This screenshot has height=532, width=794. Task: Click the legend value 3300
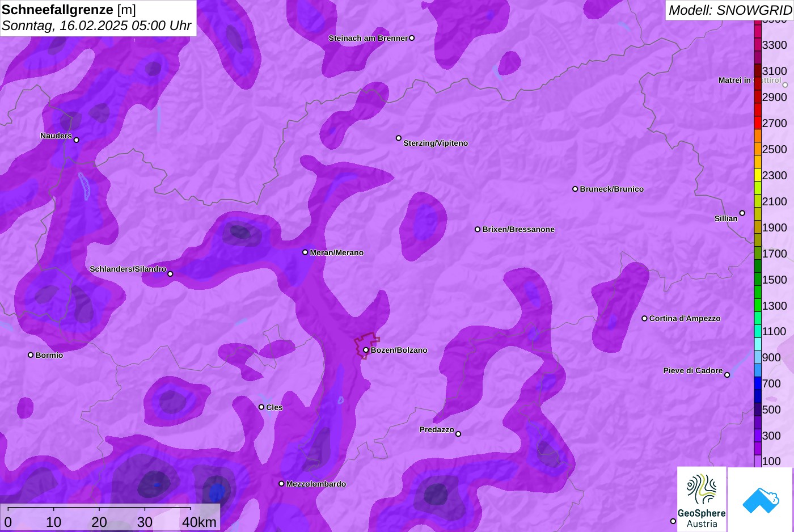click(774, 45)
